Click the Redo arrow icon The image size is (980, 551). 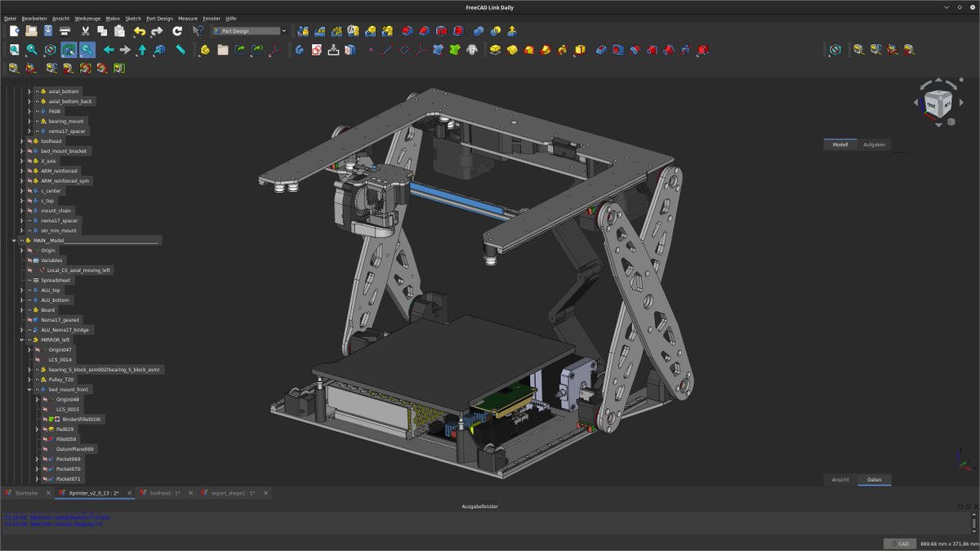(x=157, y=31)
